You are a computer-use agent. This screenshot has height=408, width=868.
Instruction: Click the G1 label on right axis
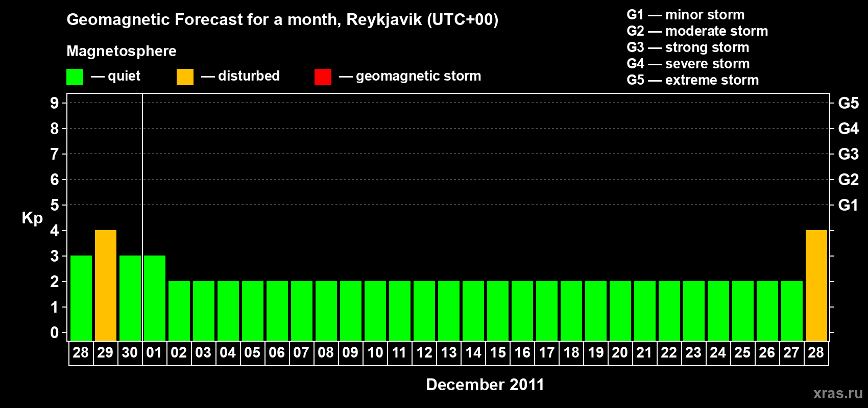pyautogui.click(x=849, y=205)
